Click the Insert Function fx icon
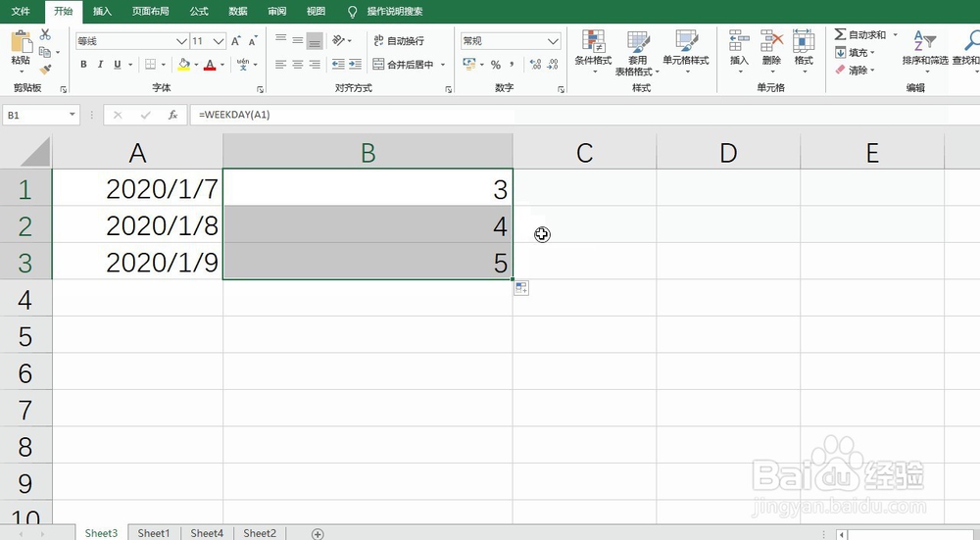 click(x=173, y=115)
